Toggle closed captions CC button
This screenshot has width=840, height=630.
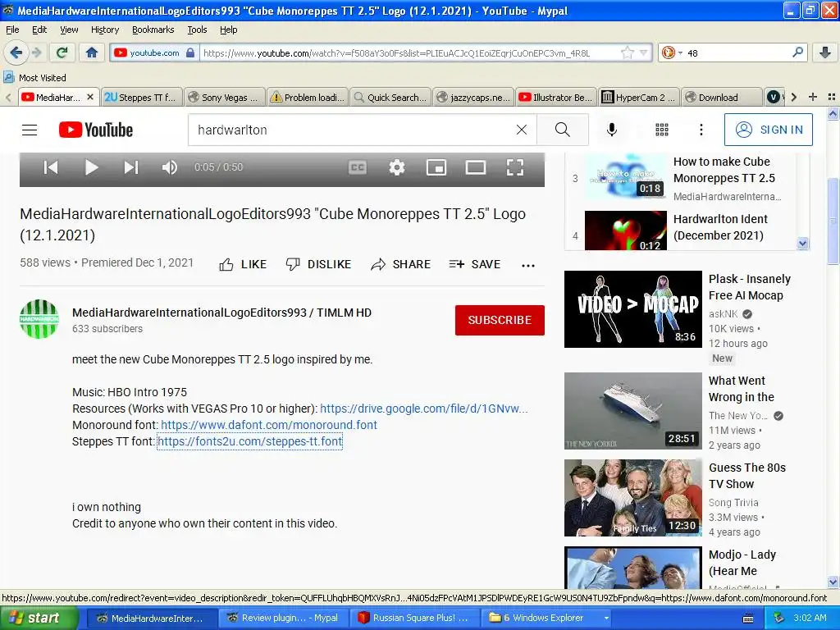click(x=358, y=167)
